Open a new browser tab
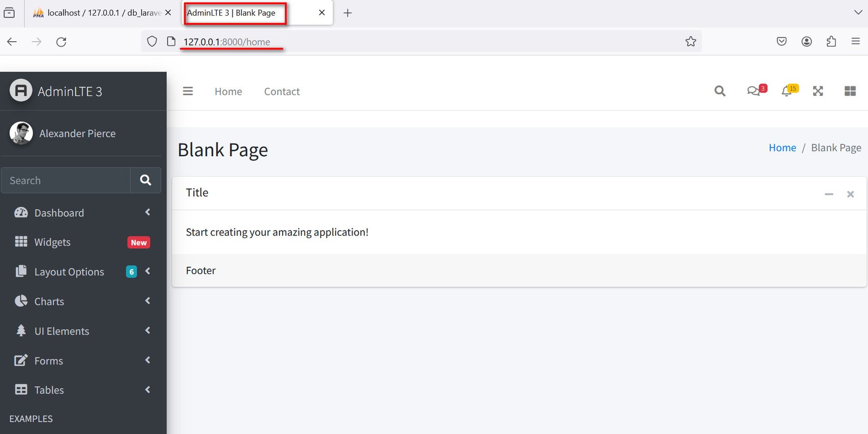 pos(348,13)
